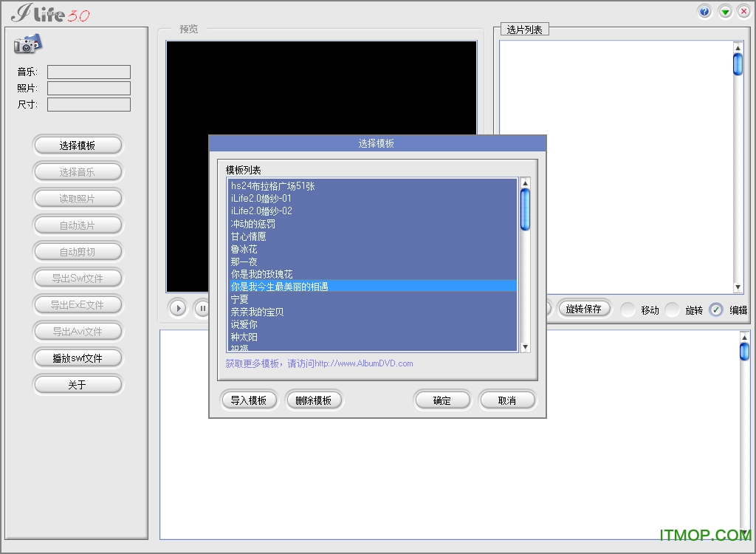Select template 你是我今生最美丽的相遇

point(372,287)
